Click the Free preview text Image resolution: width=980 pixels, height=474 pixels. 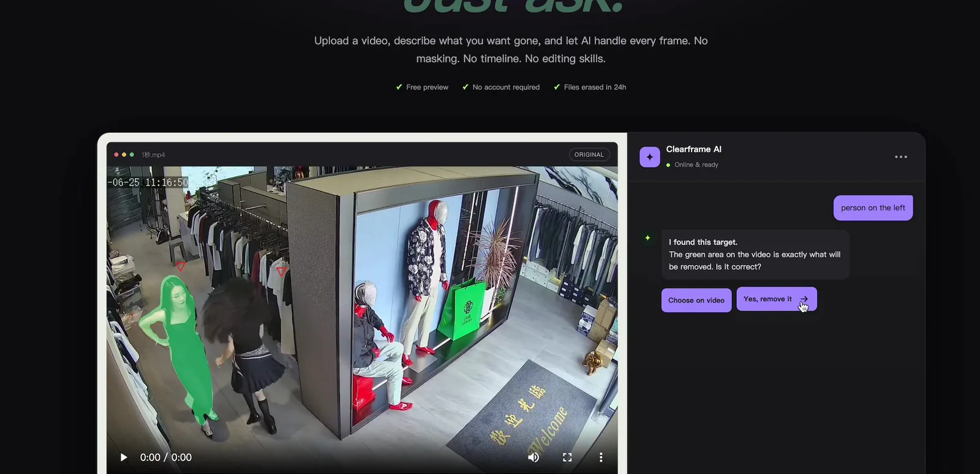427,87
